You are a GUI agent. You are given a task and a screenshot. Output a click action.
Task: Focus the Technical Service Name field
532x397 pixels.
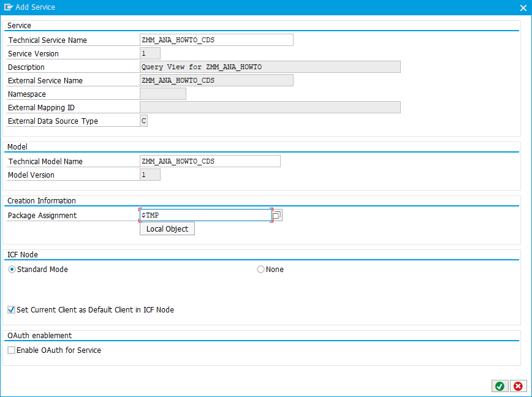click(x=216, y=40)
